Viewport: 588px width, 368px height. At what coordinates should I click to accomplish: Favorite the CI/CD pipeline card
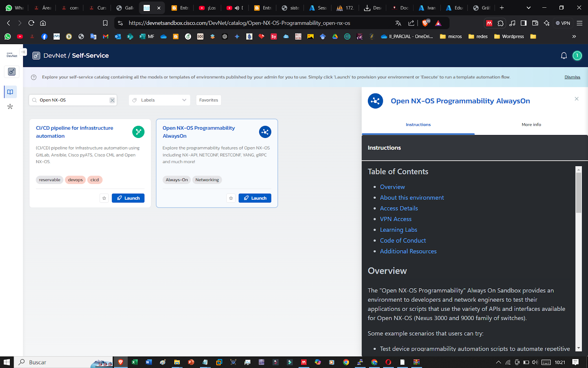(104, 198)
